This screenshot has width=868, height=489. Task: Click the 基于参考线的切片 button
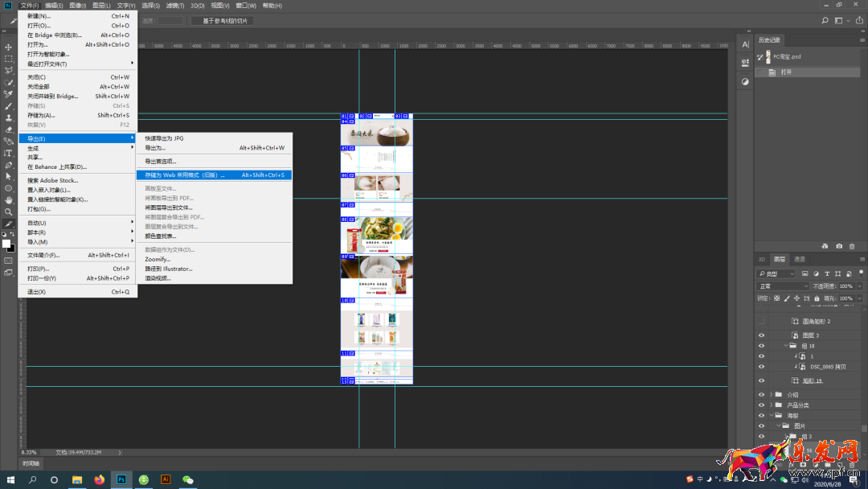(222, 20)
